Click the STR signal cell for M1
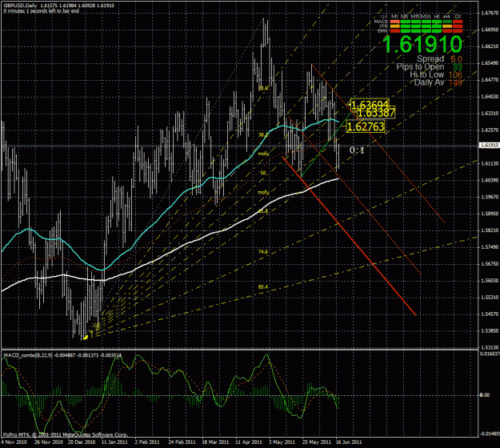 394,26
